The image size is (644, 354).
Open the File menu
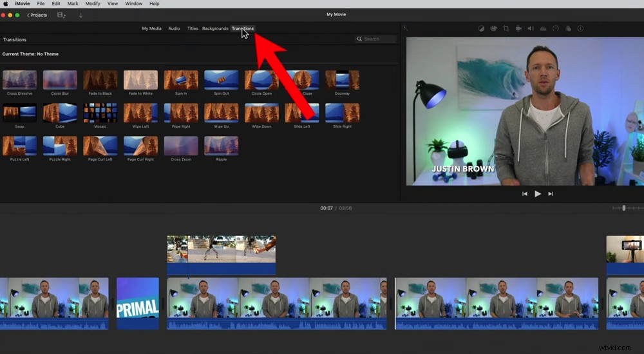click(x=41, y=4)
